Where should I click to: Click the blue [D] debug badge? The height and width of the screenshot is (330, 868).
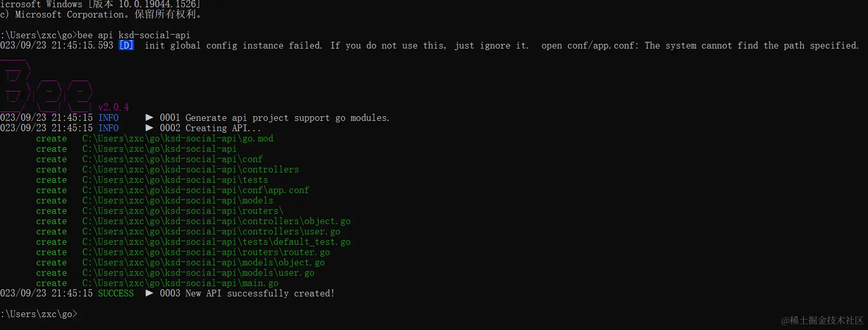[126, 45]
